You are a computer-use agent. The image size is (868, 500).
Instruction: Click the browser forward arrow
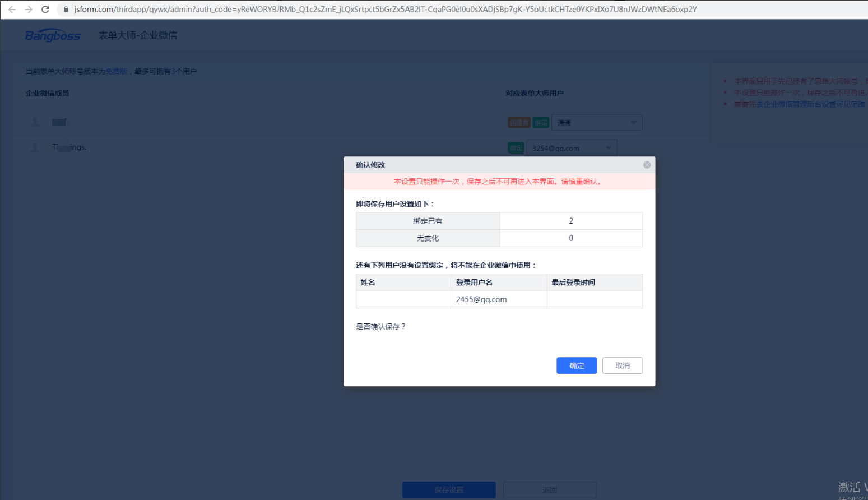click(x=29, y=10)
